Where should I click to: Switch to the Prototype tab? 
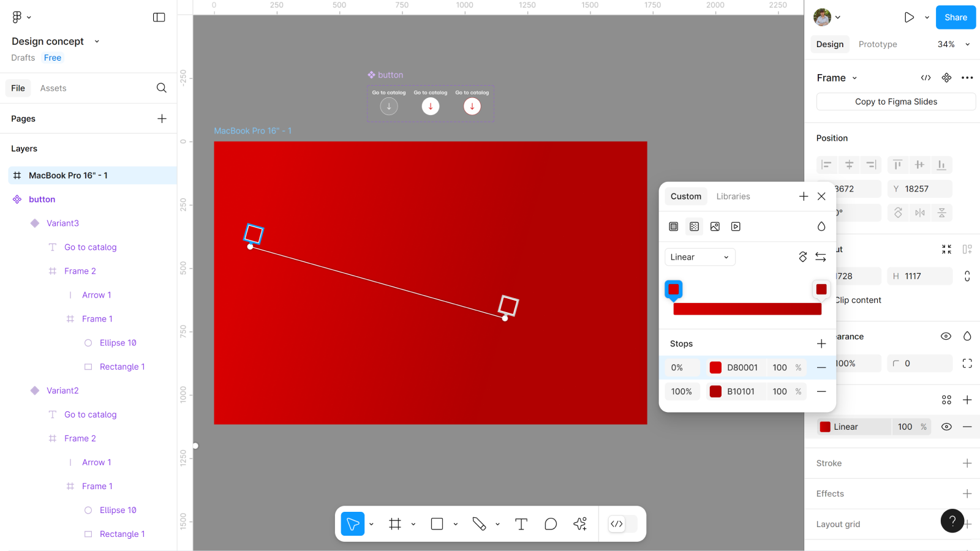pyautogui.click(x=877, y=44)
